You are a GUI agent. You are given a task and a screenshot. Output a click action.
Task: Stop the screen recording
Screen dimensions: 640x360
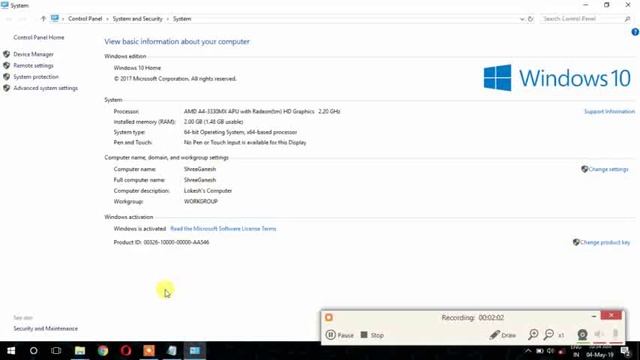[x=372, y=335]
